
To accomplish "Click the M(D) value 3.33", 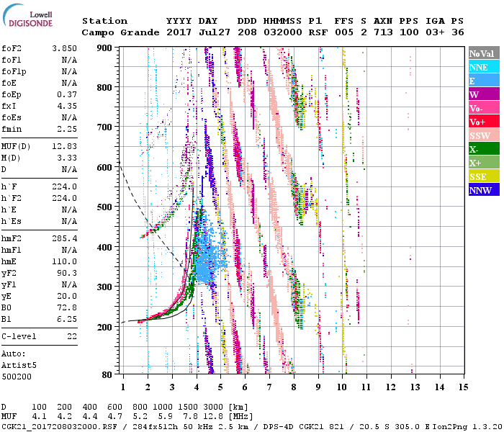I will click(x=67, y=158).
